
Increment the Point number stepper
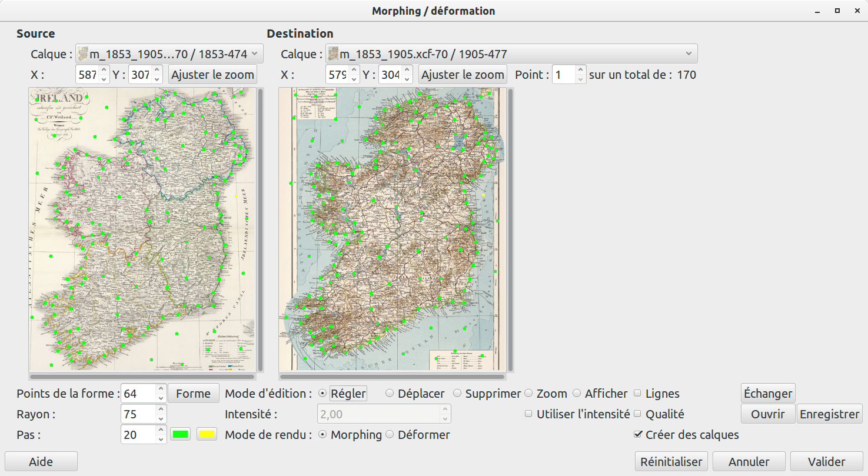click(581, 70)
